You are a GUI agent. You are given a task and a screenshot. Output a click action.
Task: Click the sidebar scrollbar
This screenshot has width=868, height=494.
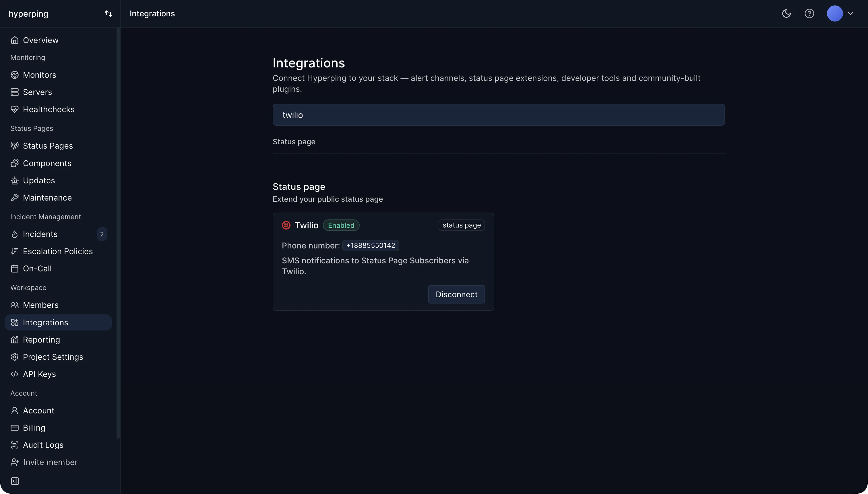pos(118,234)
